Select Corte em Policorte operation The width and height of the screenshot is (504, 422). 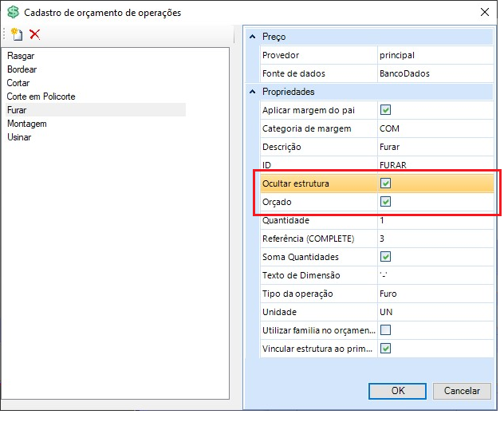tap(41, 97)
